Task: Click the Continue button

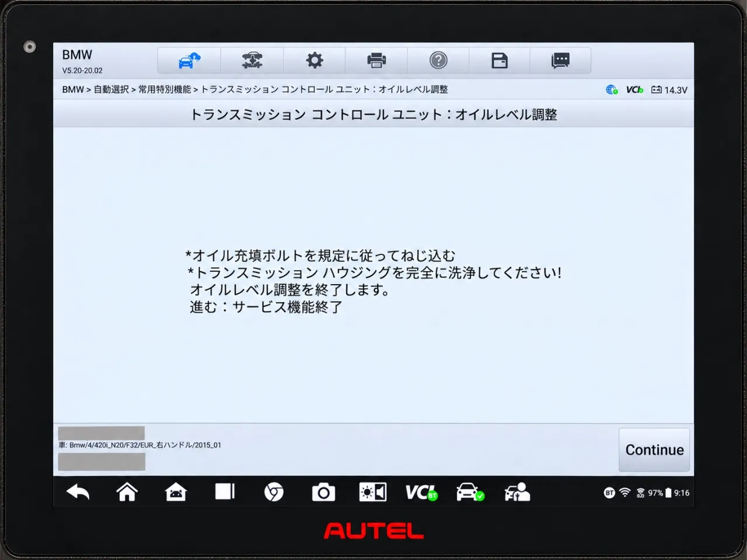Action: [x=654, y=450]
